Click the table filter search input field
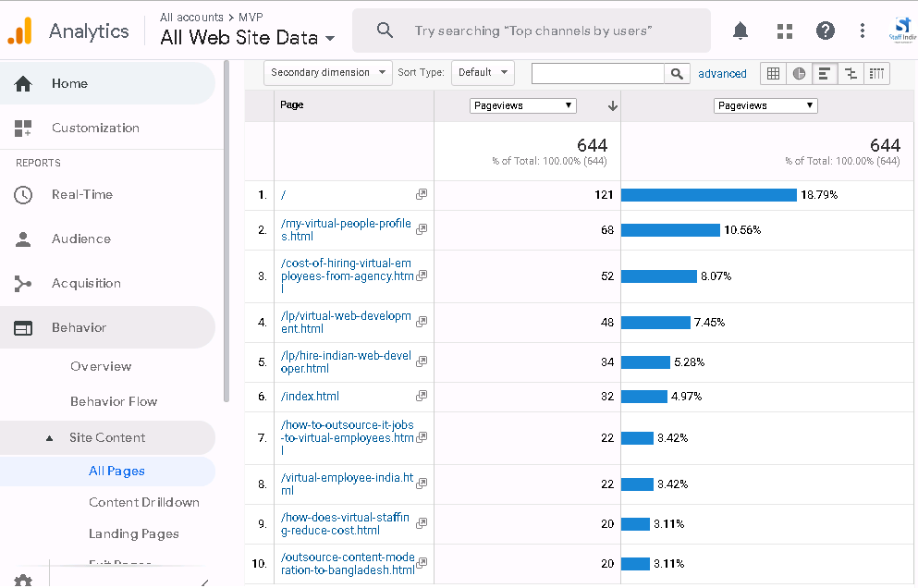The image size is (918, 588). 597,74
